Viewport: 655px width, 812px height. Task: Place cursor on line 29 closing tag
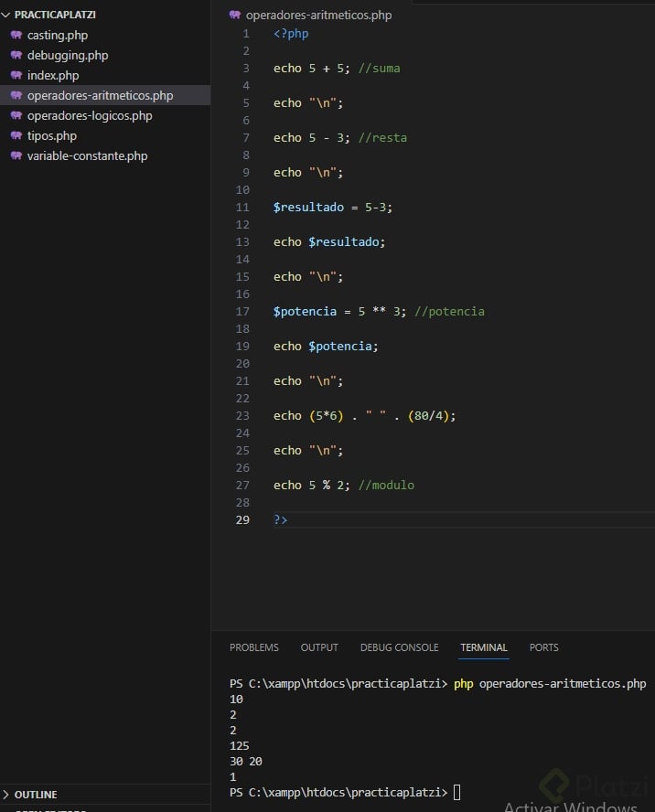(281, 519)
